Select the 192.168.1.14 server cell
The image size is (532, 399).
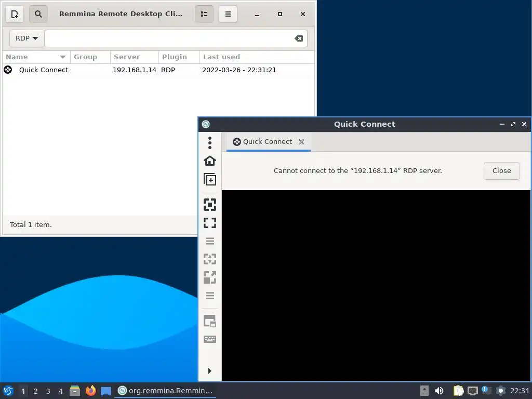pyautogui.click(x=135, y=70)
